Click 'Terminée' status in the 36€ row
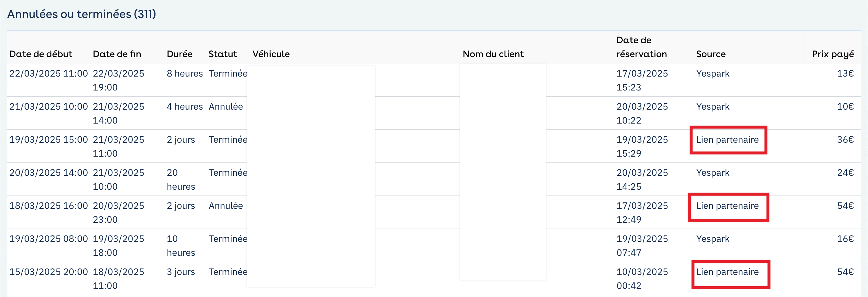868x297 pixels. pos(228,140)
